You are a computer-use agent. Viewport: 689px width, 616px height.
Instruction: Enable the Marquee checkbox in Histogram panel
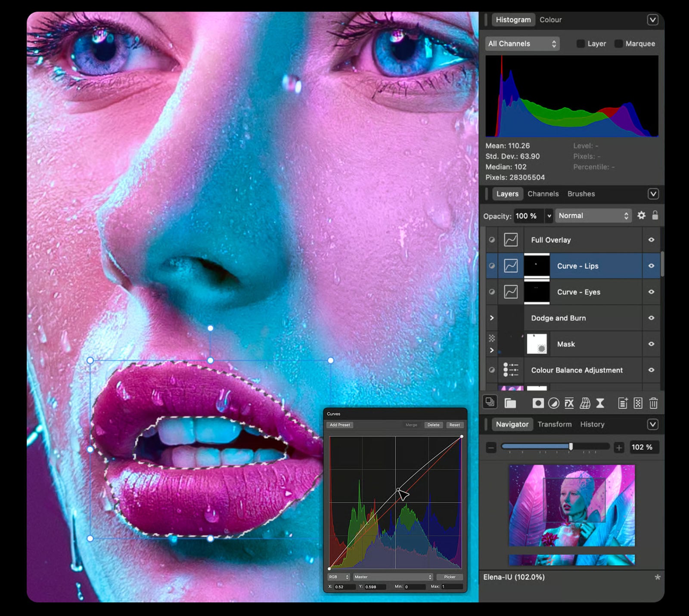618,43
